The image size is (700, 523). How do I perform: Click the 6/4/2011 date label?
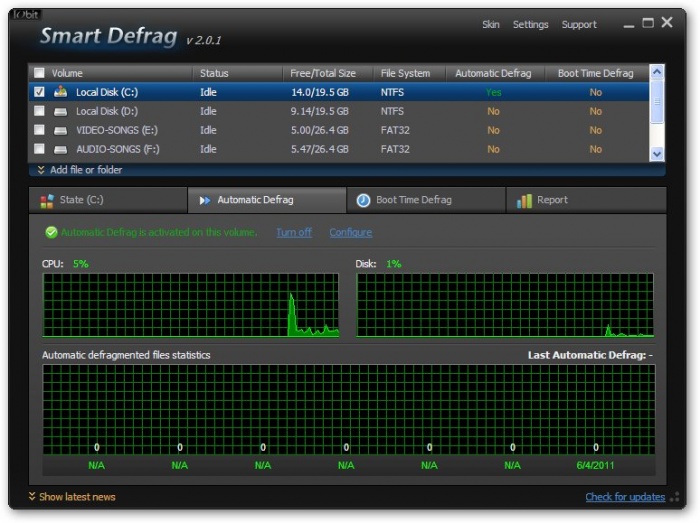tap(595, 465)
